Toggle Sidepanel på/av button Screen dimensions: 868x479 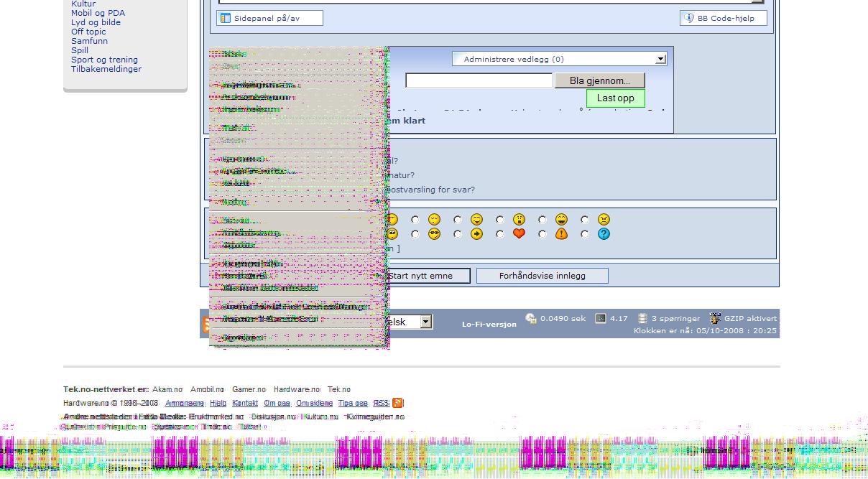(269, 18)
